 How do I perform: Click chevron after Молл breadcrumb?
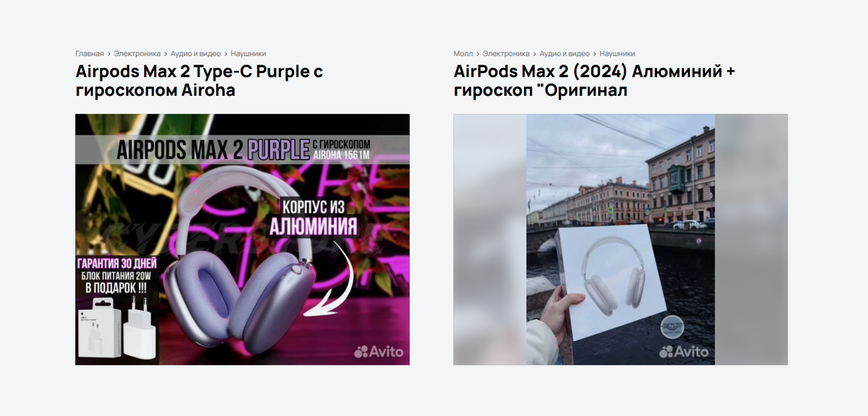[478, 54]
